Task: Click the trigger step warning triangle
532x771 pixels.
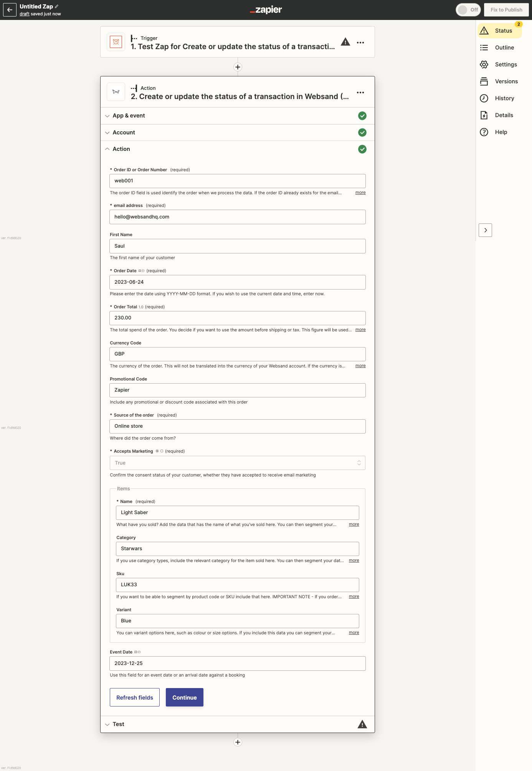Action: coord(345,42)
